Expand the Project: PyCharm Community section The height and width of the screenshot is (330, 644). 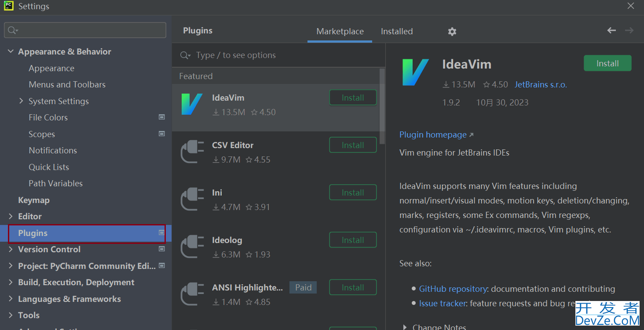[11, 266]
